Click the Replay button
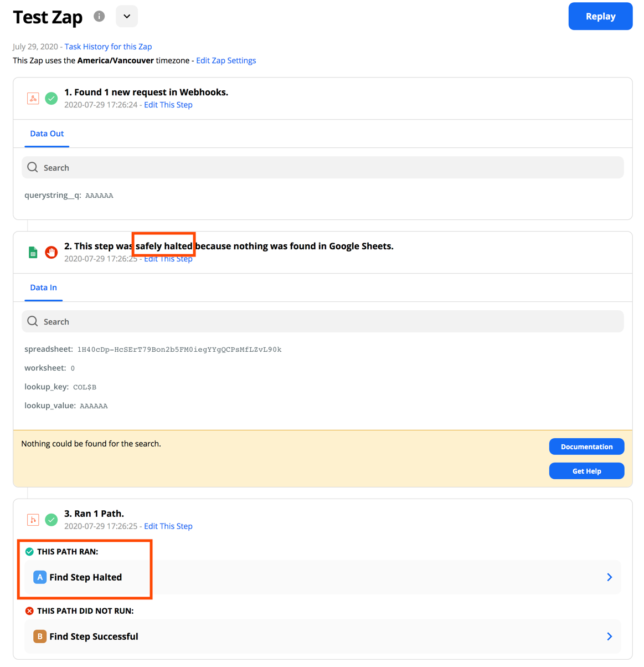The image size is (644, 667). pos(600,17)
